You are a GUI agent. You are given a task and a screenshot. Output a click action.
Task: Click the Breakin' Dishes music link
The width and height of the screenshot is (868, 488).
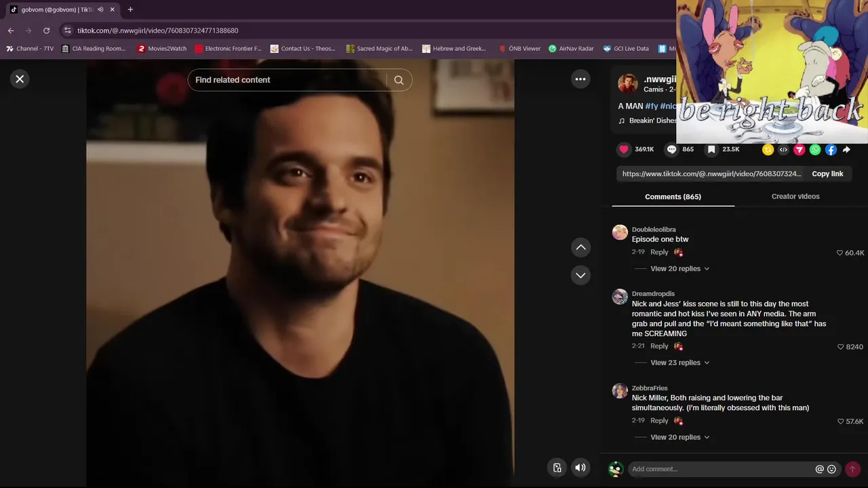click(x=652, y=121)
